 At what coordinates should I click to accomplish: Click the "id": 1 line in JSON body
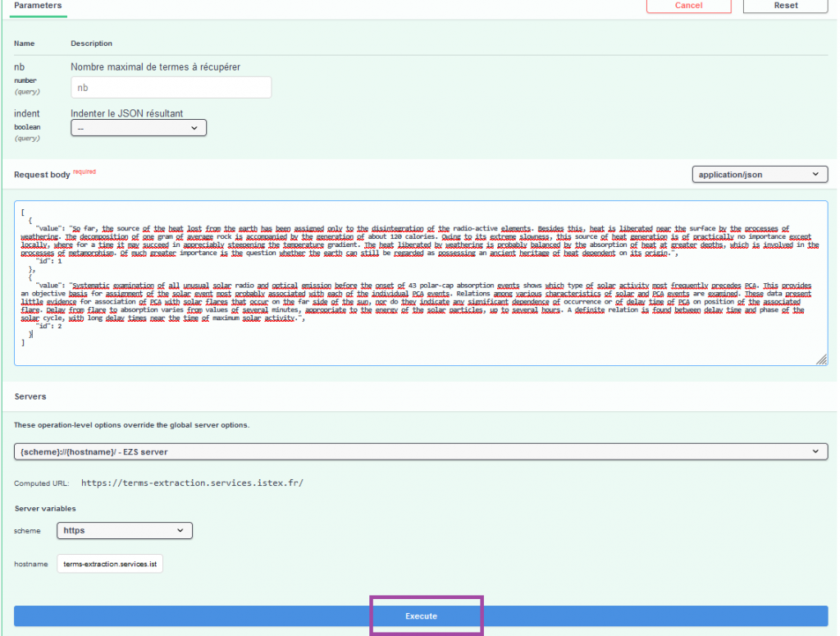click(x=49, y=261)
